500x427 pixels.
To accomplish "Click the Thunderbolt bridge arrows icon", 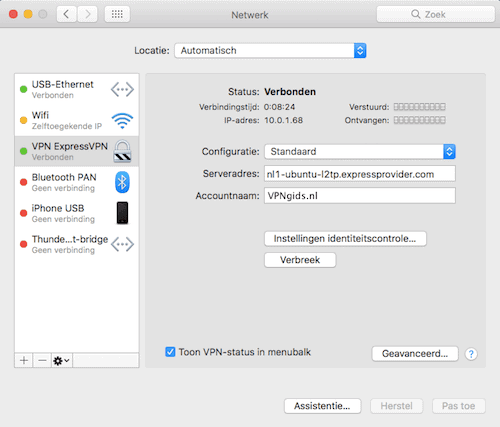I will click(122, 244).
